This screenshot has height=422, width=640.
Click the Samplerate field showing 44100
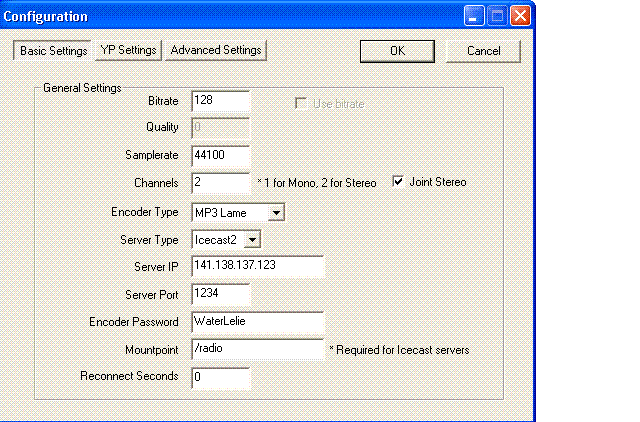pos(220,155)
